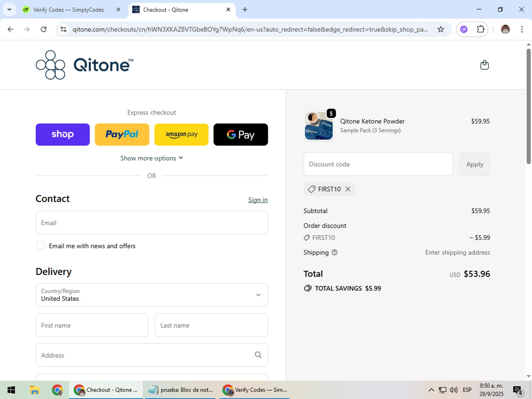Screen dimensions: 532x399
Task: Close the Verify Codes tab
Action: coord(118,10)
